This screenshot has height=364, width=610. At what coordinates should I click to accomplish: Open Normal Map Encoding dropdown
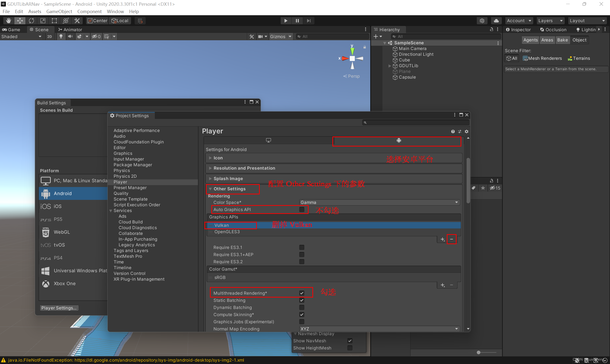(x=379, y=329)
